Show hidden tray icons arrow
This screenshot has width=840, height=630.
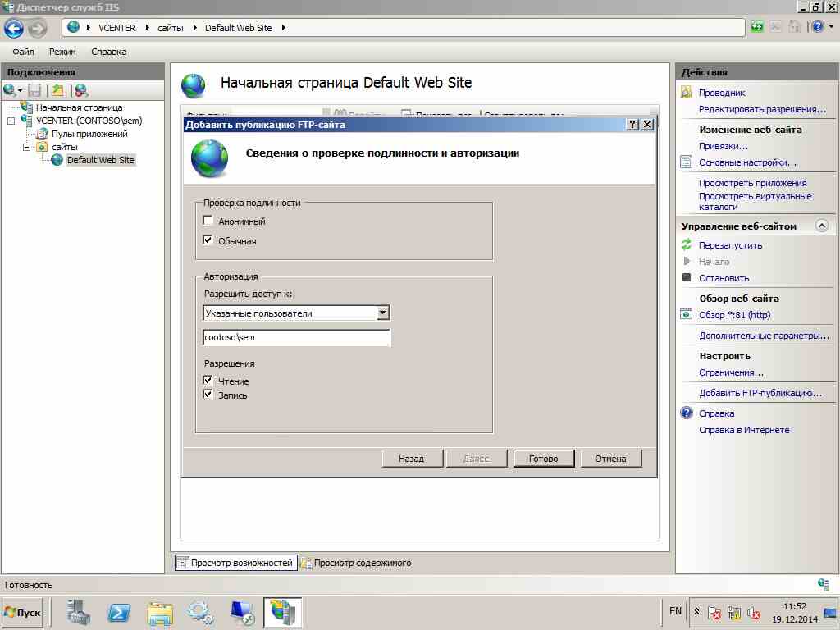tap(696, 611)
